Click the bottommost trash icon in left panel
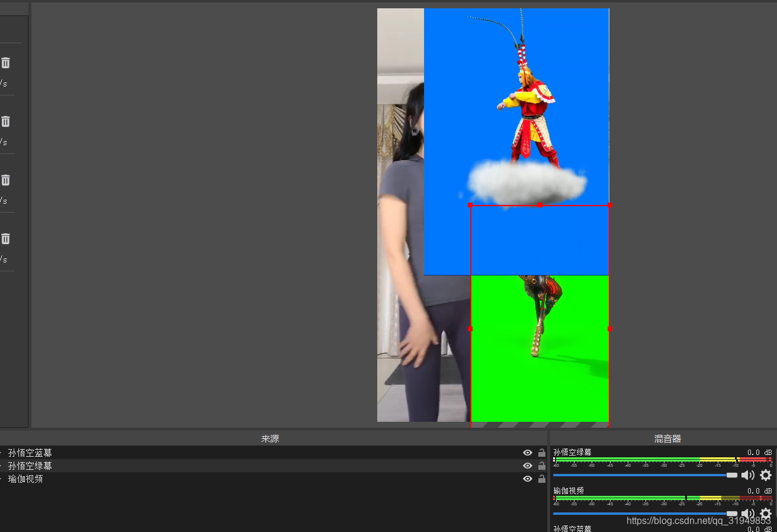The image size is (777, 532). click(5, 239)
